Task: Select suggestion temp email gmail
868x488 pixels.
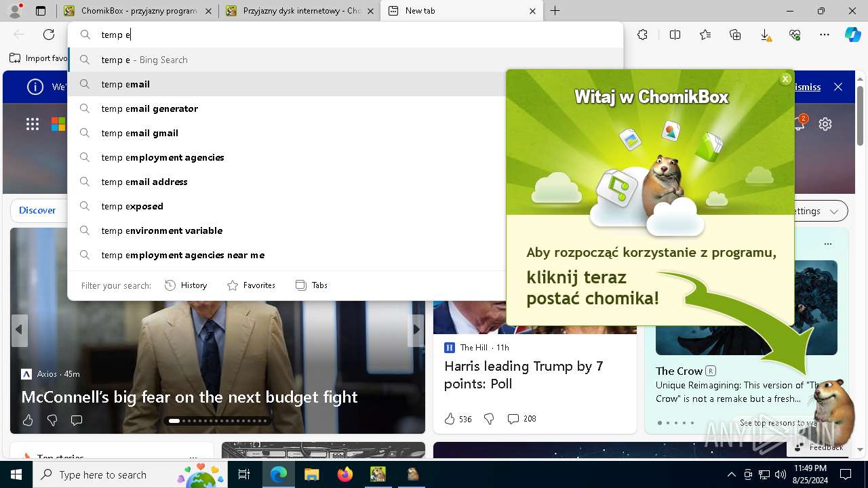Action: point(287,133)
